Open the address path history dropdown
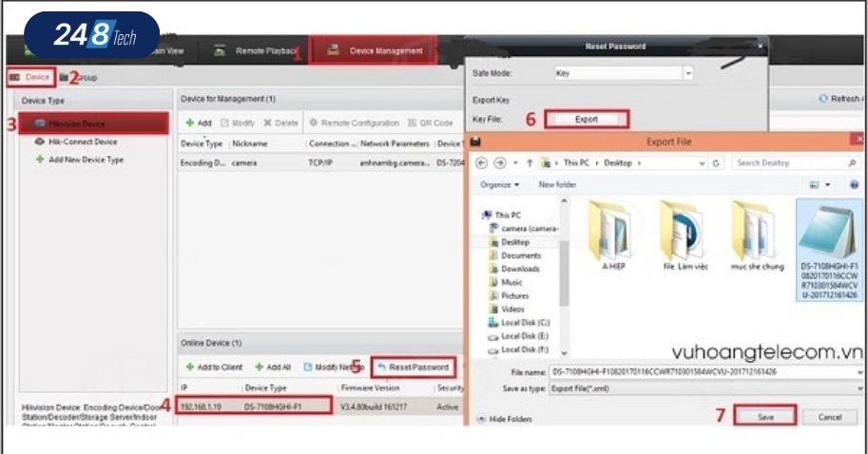 702,163
